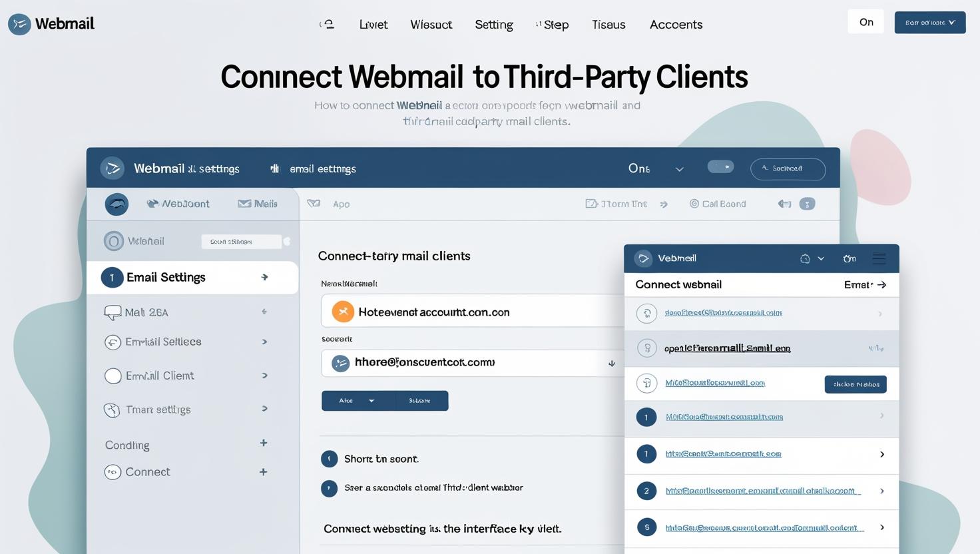Expand the On dropdown chevron in settings header

pyautogui.click(x=679, y=169)
